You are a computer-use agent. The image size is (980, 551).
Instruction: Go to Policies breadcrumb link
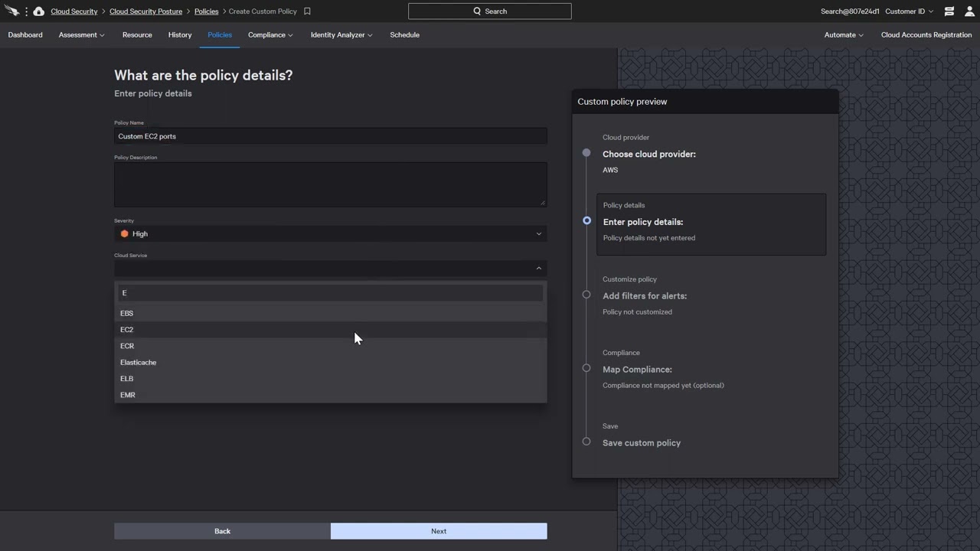[206, 11]
